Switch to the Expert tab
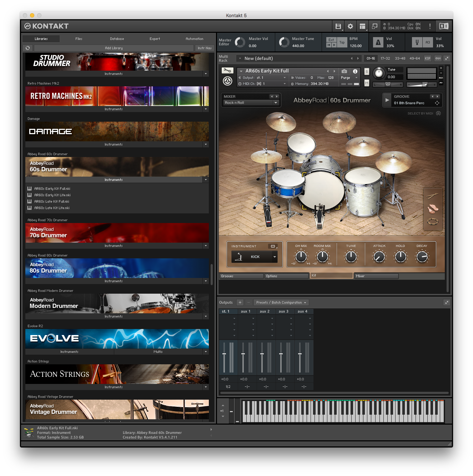Image resolution: width=473 pixels, height=476 pixels. [x=155, y=39]
